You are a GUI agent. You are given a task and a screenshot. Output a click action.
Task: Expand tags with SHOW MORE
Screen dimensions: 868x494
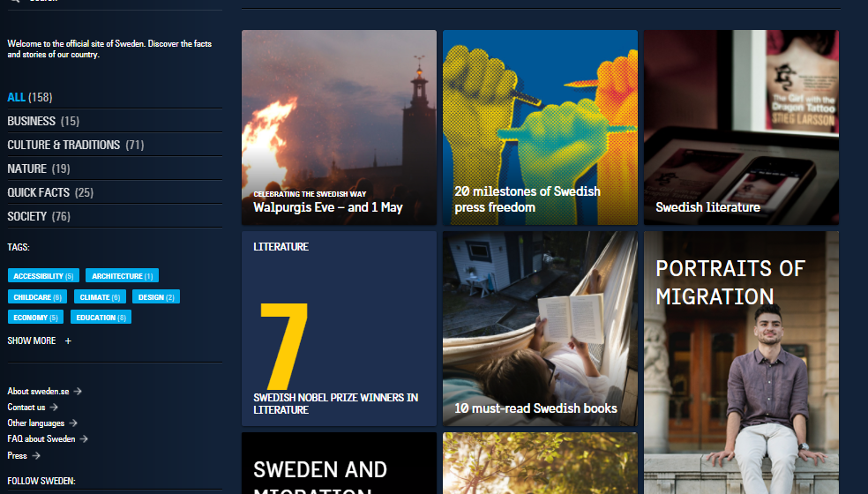(40, 341)
